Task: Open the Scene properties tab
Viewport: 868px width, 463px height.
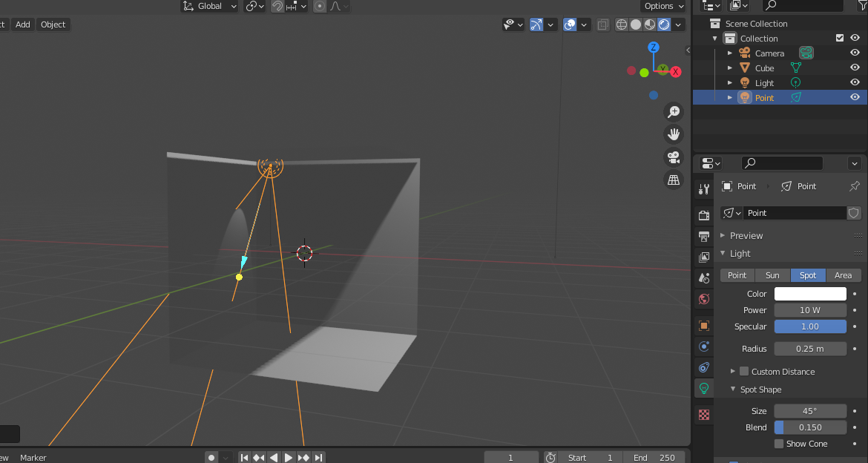Action: point(704,278)
